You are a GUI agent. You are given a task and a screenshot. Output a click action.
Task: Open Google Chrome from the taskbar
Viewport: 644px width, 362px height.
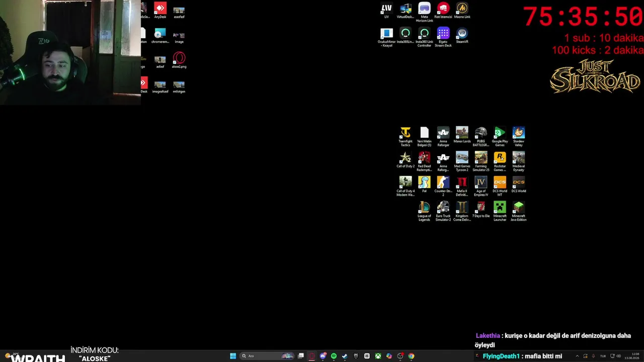pyautogui.click(x=411, y=356)
